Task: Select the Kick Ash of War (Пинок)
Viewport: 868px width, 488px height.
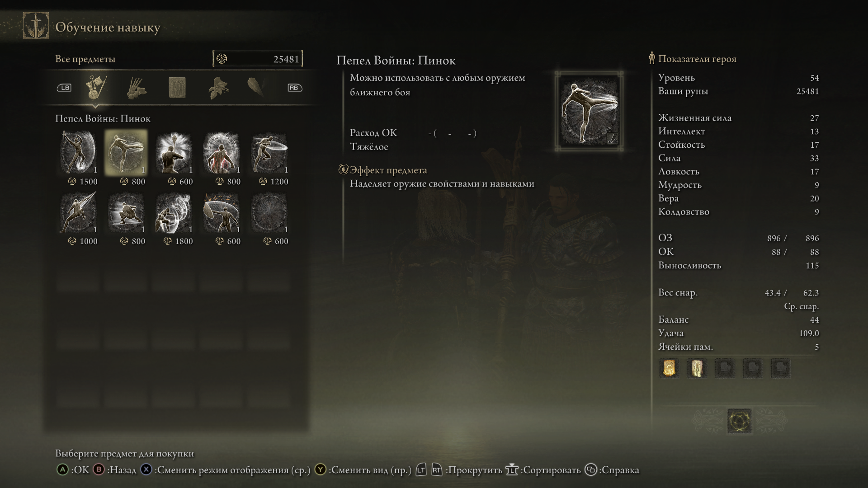Action: [126, 153]
